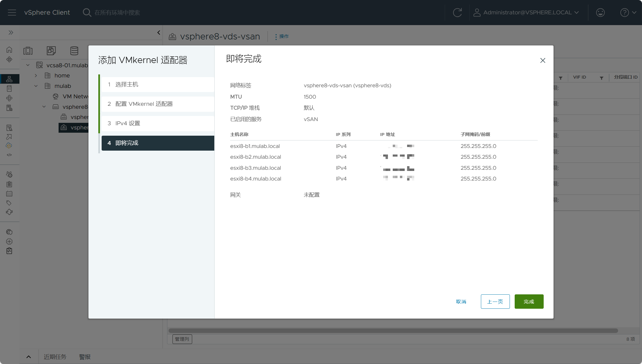This screenshot has height=364, width=642.
Task: Select the highlighted vspher port group item
Action: tap(74, 127)
